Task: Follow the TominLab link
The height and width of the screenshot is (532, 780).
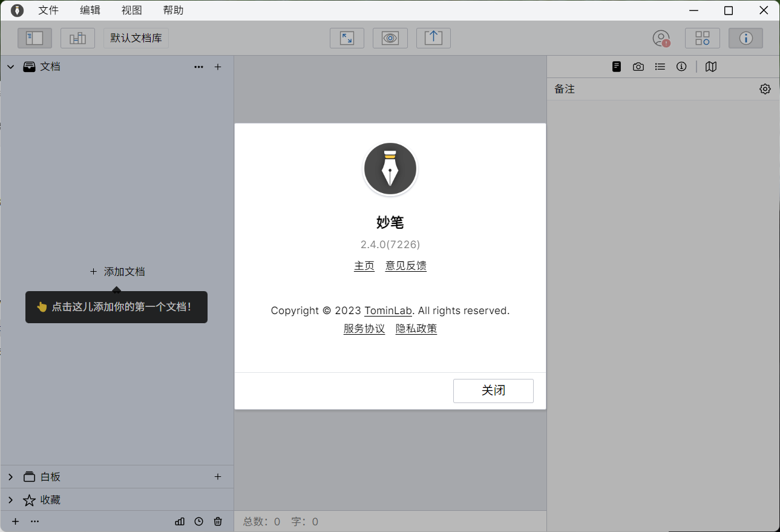Action: tap(388, 310)
